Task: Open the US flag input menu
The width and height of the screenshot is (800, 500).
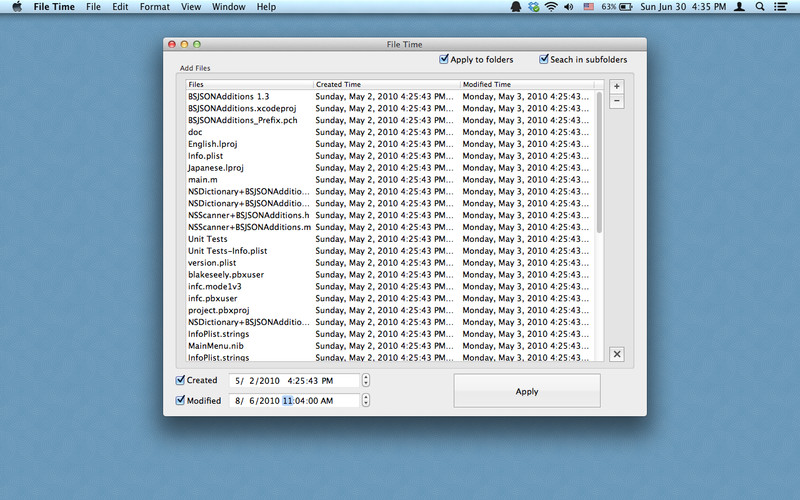Action: pyautogui.click(x=588, y=7)
